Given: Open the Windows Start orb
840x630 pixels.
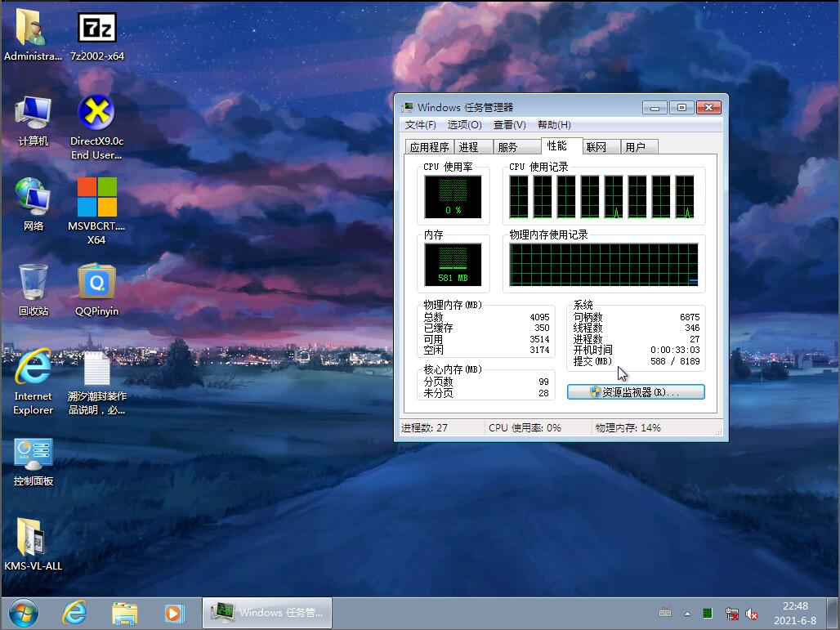Looking at the screenshot, I should click(x=23, y=612).
